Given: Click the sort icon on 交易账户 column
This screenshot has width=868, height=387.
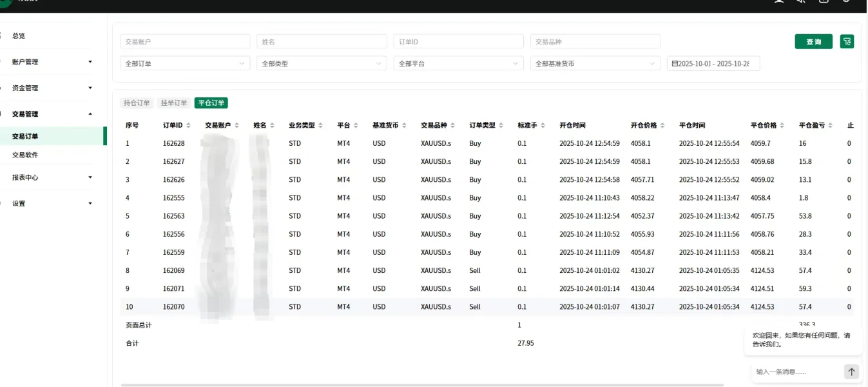Looking at the screenshot, I should (236, 125).
